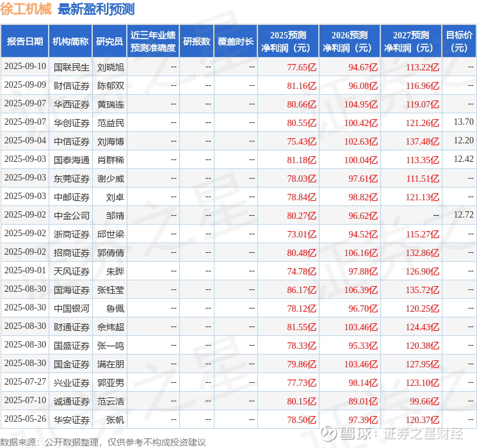The width and height of the screenshot is (477, 448).
Task: Select target price 12.72
Action: pos(464,215)
